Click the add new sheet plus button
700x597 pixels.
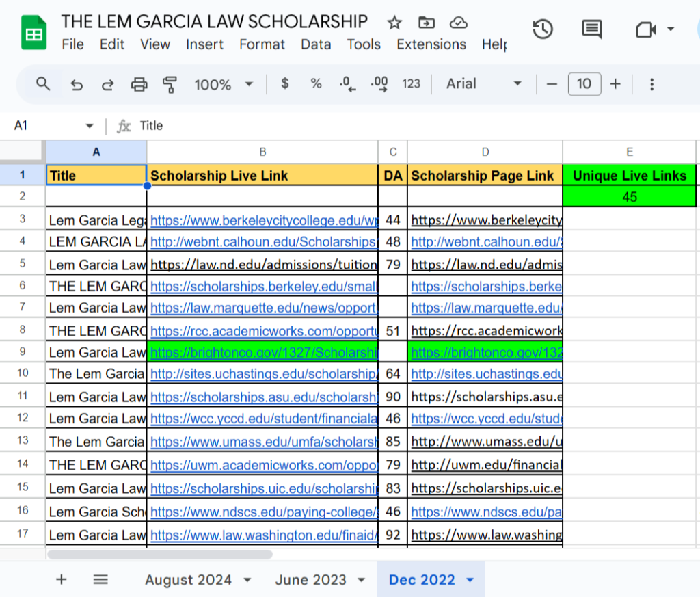pyautogui.click(x=62, y=580)
